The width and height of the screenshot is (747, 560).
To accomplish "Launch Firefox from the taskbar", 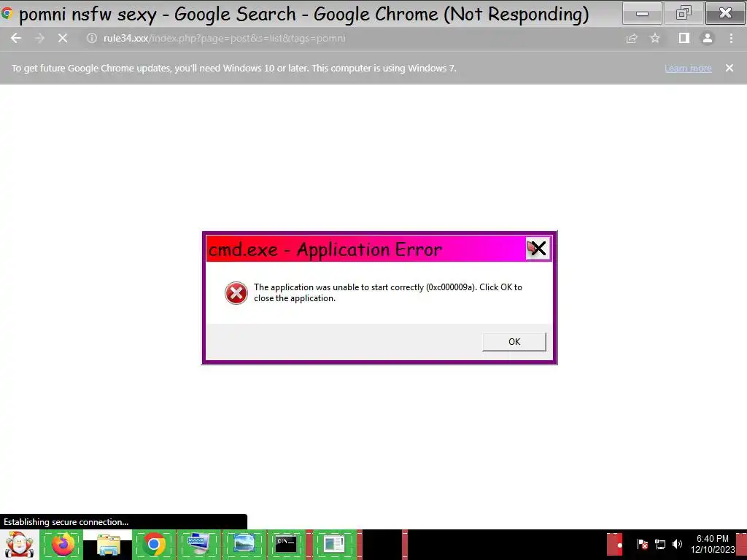I will (63, 545).
